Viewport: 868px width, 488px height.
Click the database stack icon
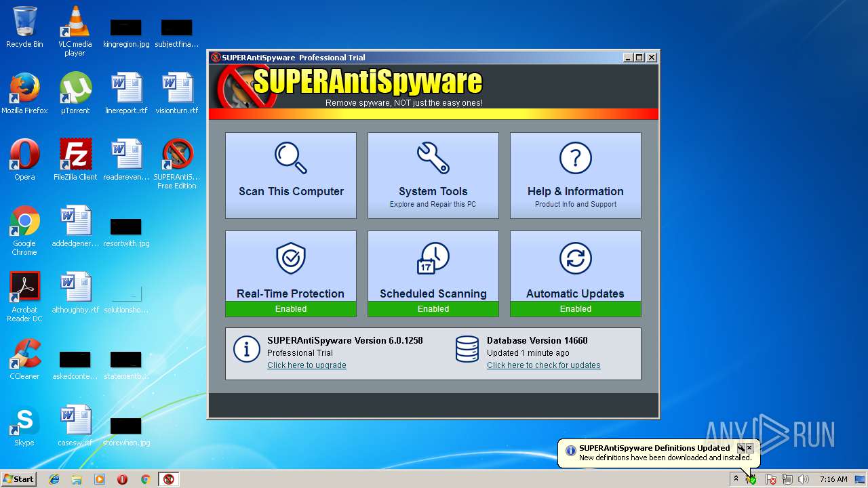pos(467,349)
